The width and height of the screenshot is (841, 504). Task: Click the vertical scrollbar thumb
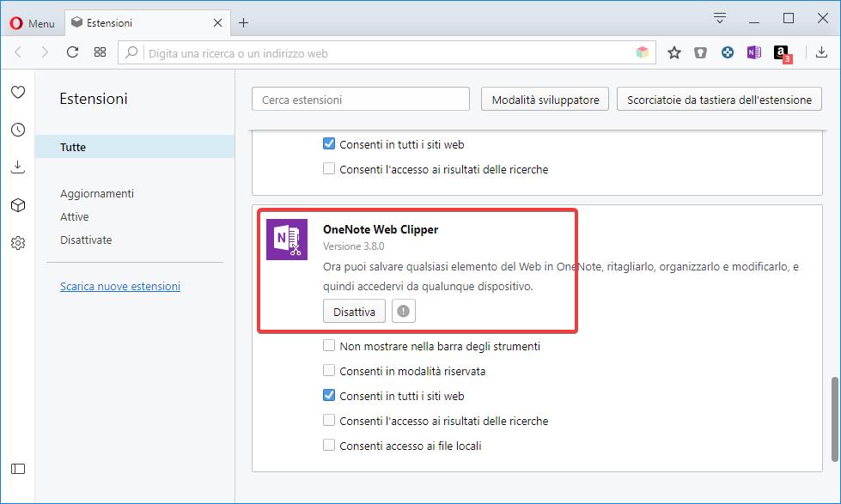click(835, 419)
